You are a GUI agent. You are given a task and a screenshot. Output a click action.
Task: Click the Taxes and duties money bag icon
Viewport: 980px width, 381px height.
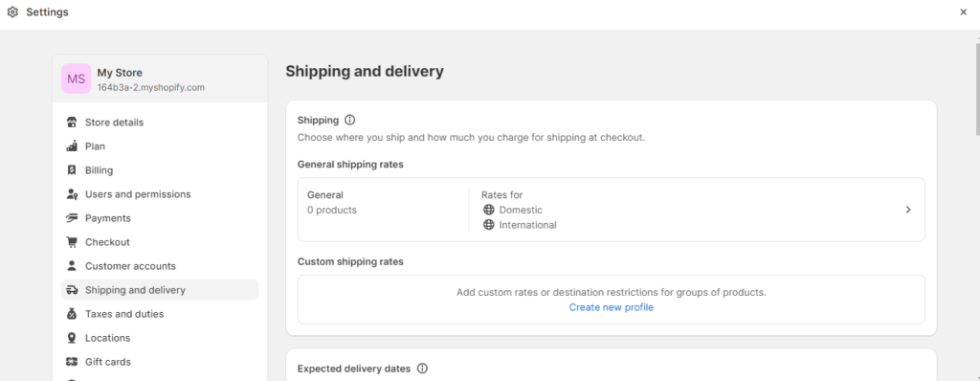click(x=72, y=314)
